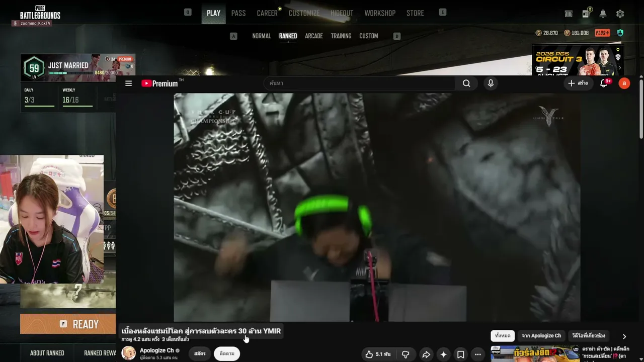
Task: Click the DAILY 3/3 missions progress
Action: [x=39, y=98]
